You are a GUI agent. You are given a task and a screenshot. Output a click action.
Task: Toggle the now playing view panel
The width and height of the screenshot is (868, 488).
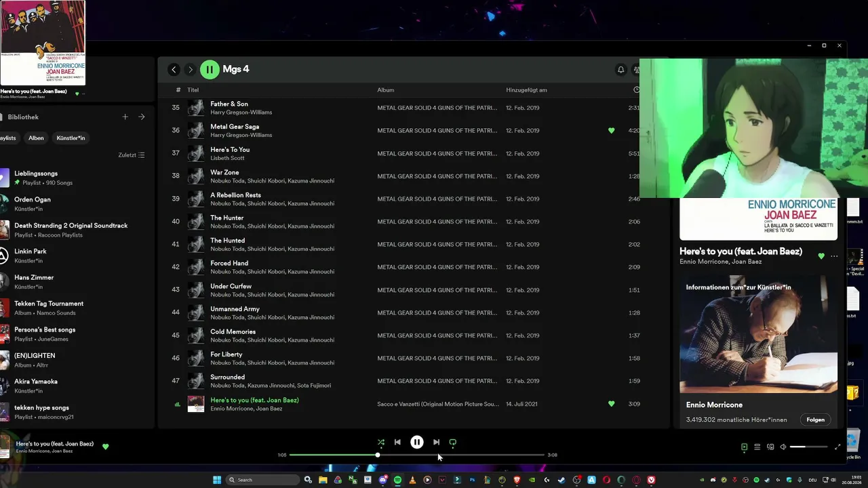(744, 447)
